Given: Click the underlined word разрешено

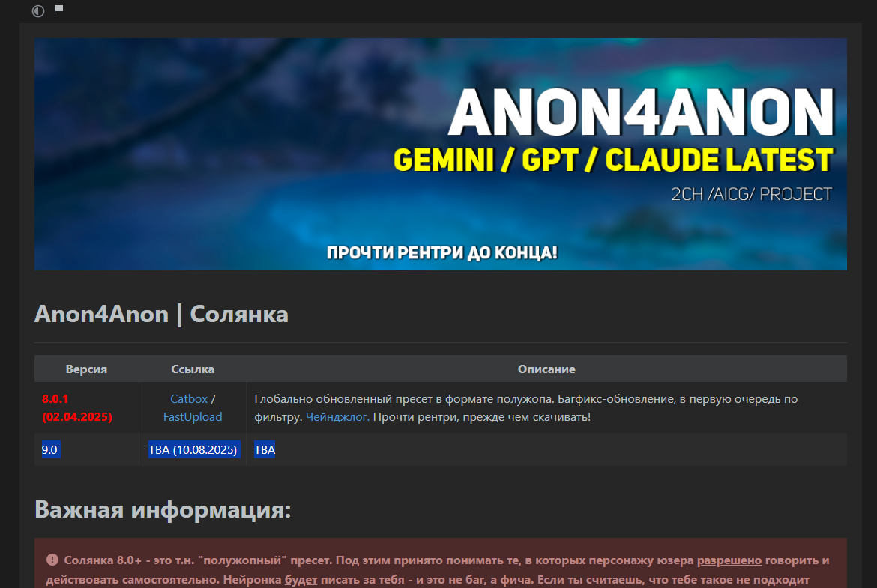Looking at the screenshot, I should pyautogui.click(x=729, y=560).
